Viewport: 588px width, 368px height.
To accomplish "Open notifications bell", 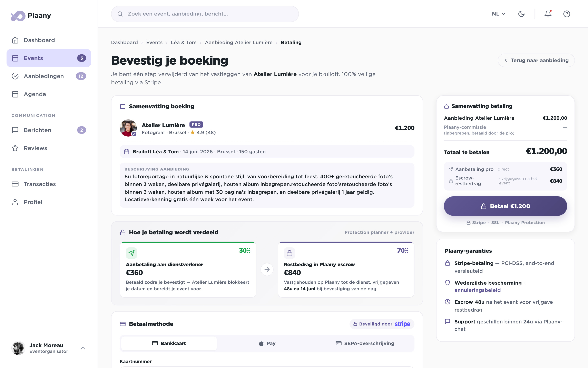I will click(548, 14).
